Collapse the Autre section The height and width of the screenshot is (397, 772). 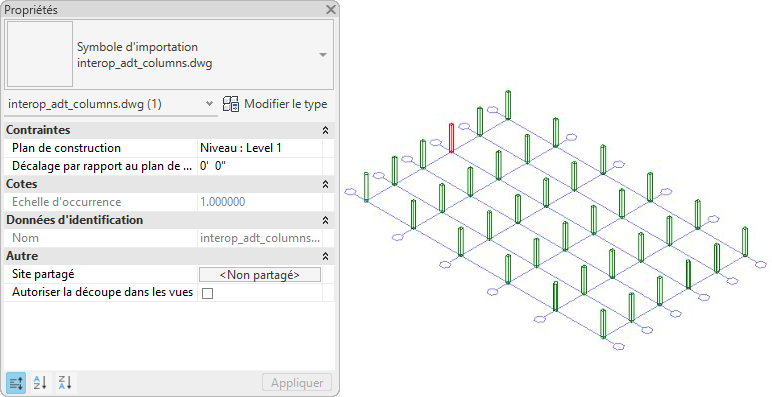325,256
